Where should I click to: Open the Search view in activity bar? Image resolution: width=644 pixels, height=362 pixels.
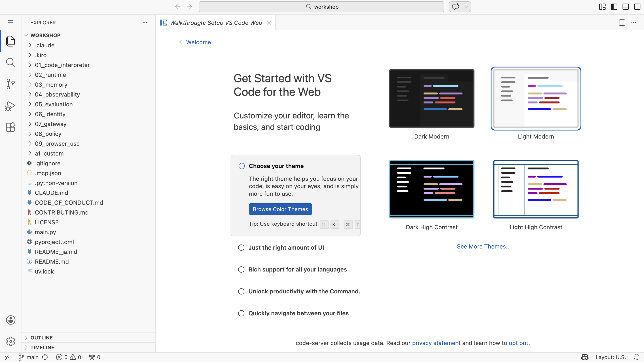point(11,63)
